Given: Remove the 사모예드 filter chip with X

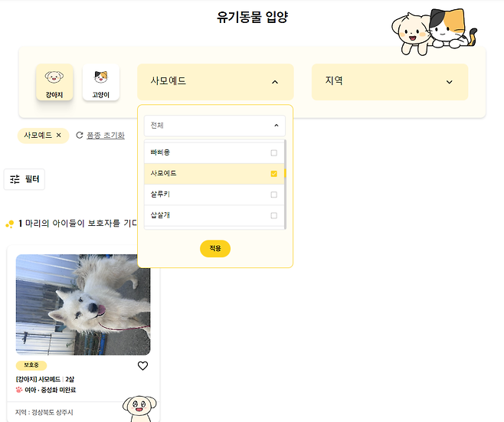Looking at the screenshot, I should 58,136.
